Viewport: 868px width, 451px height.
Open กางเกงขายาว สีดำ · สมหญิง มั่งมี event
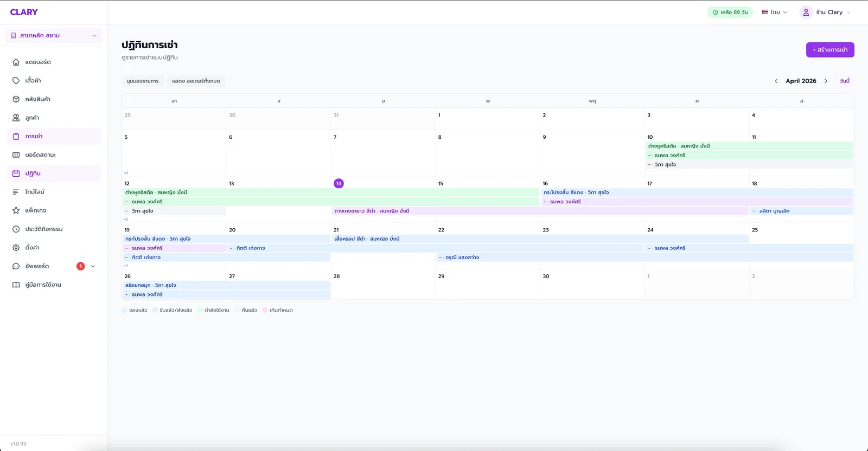coord(540,211)
